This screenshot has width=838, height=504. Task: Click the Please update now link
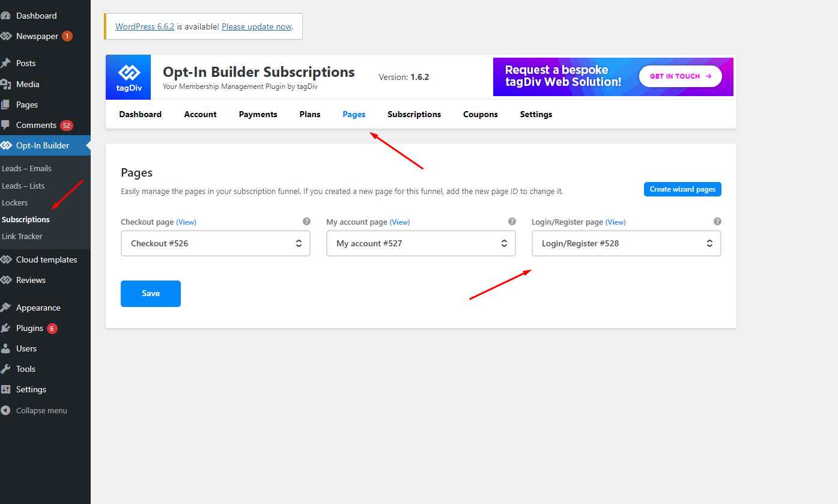click(x=257, y=26)
